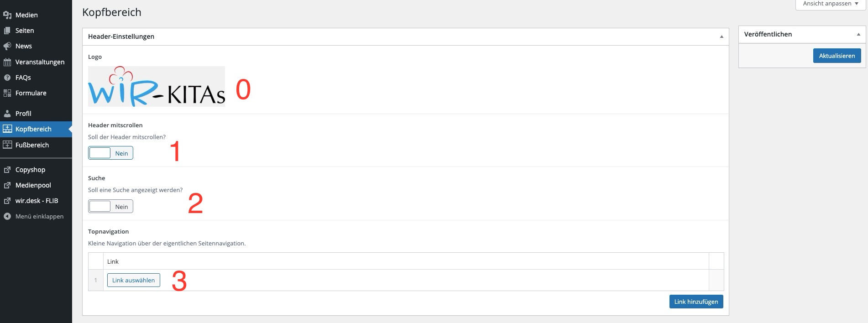Open the Ansicht anpassen dropdown

point(831,4)
